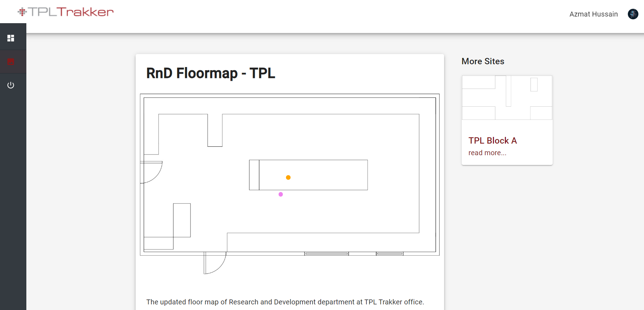Viewport: 644px width, 310px height.
Task: Open the user avatar profile picture
Action: 633,14
